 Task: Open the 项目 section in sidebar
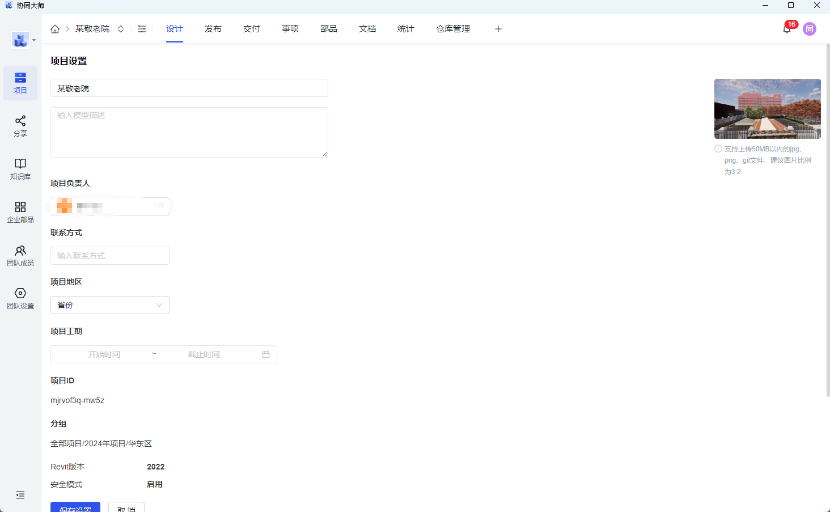tap(20, 82)
